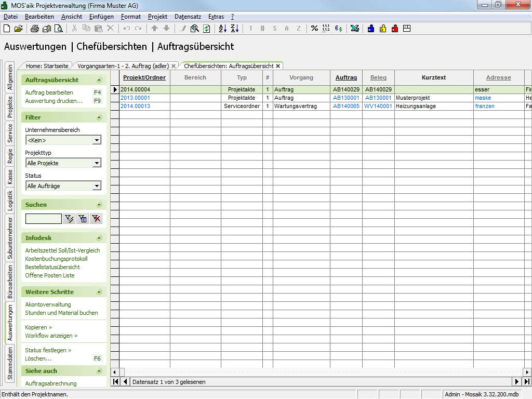Click the Adresse column header
532x399 pixels.
pyautogui.click(x=498, y=78)
